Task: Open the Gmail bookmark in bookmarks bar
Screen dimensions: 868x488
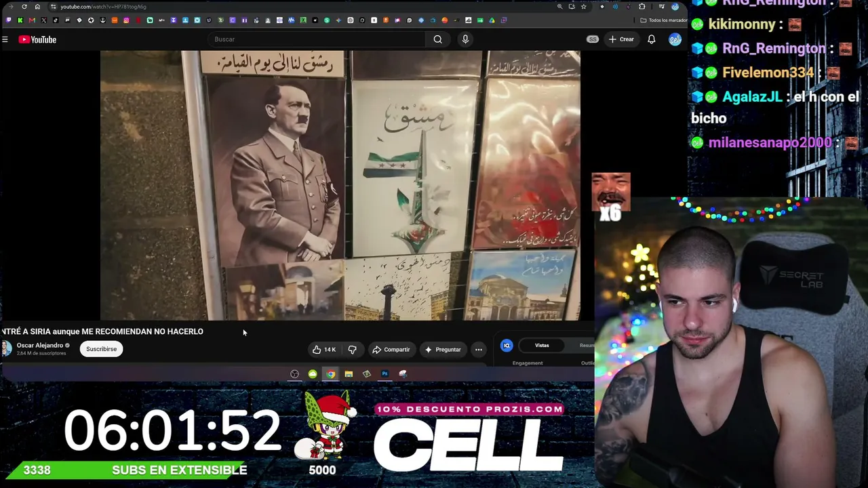Action: [32, 20]
